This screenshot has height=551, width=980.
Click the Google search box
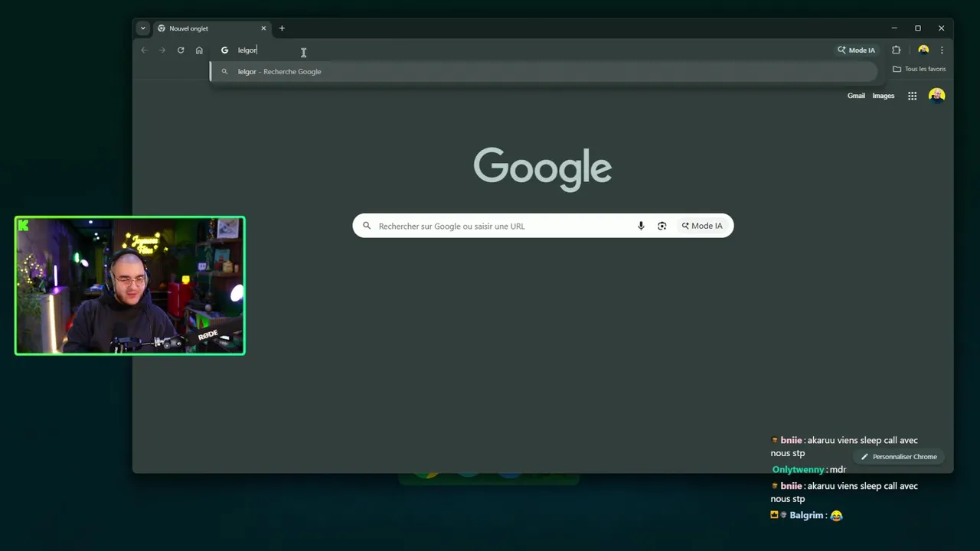(x=543, y=226)
